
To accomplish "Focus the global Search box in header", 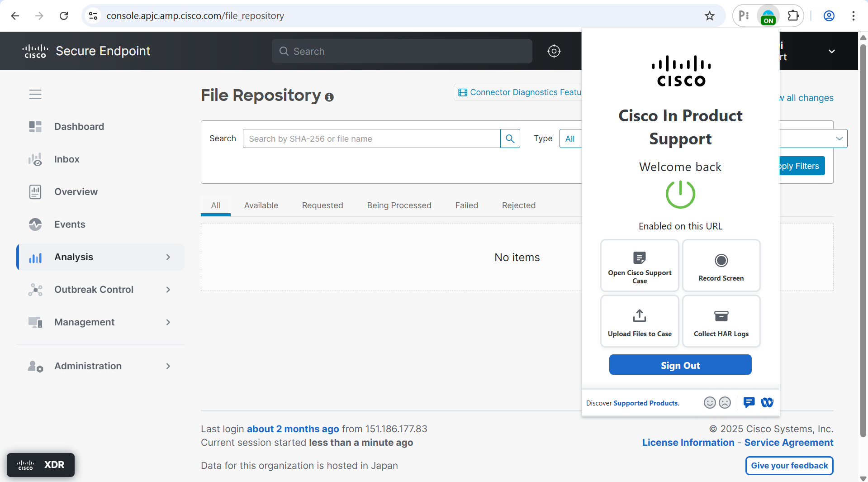I will click(402, 51).
